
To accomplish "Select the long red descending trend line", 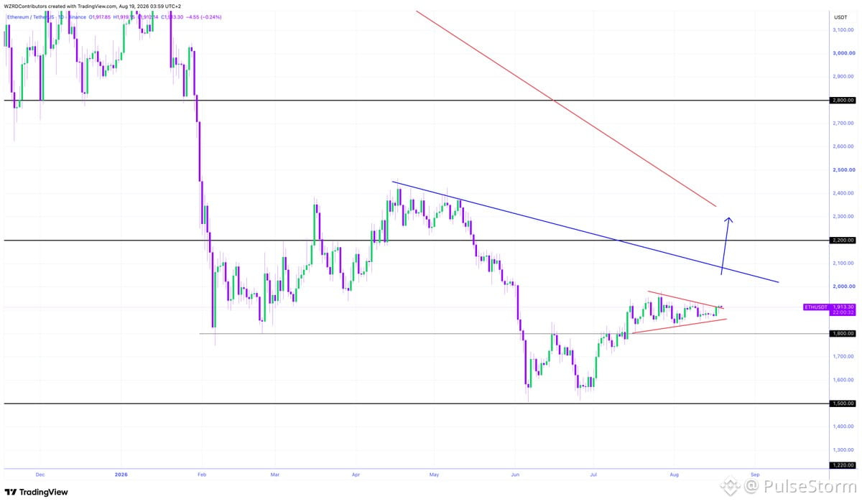I will [x=567, y=109].
